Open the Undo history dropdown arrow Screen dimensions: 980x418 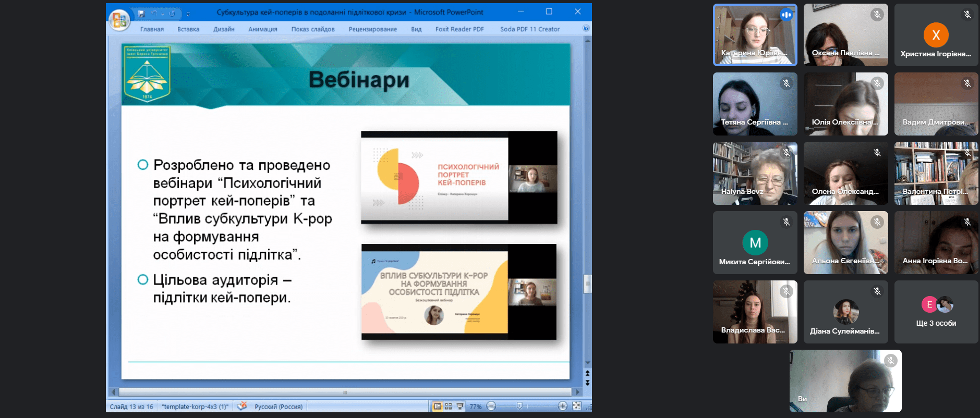163,14
